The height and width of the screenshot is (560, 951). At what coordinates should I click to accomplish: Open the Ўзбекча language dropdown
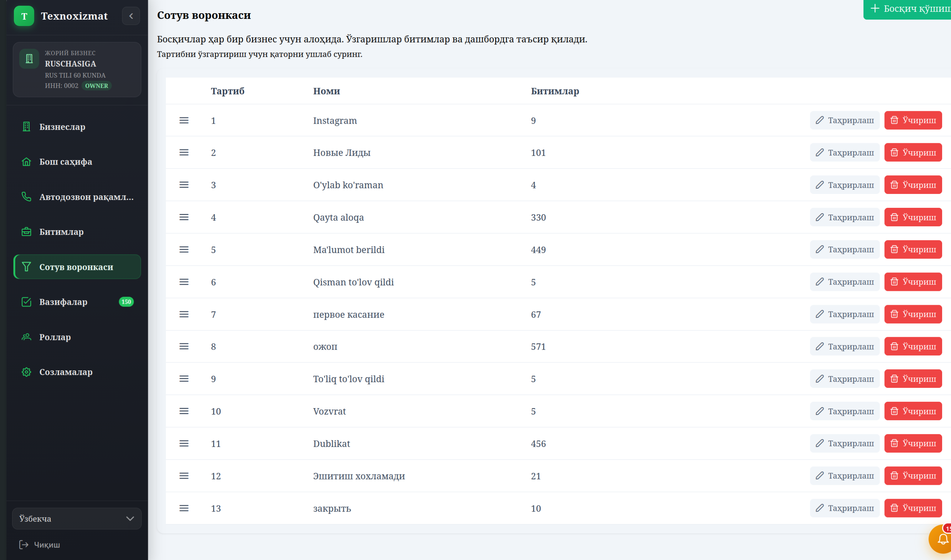pos(77,519)
